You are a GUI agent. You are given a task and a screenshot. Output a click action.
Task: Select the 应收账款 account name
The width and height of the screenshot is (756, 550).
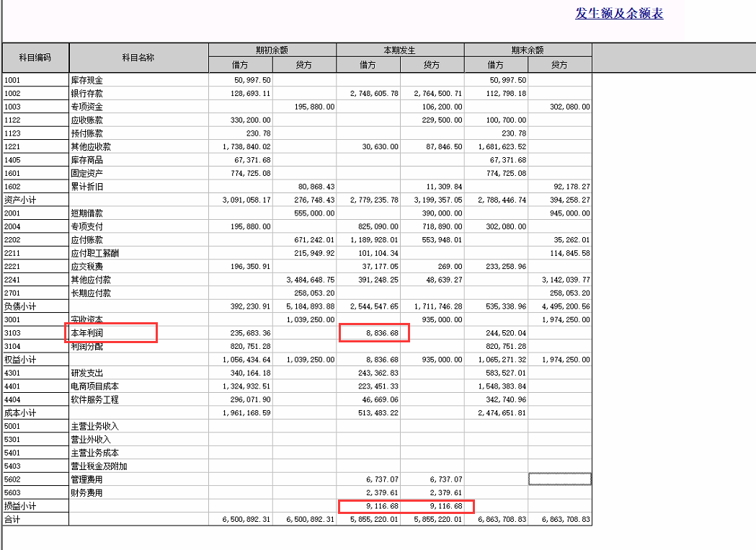(86, 120)
